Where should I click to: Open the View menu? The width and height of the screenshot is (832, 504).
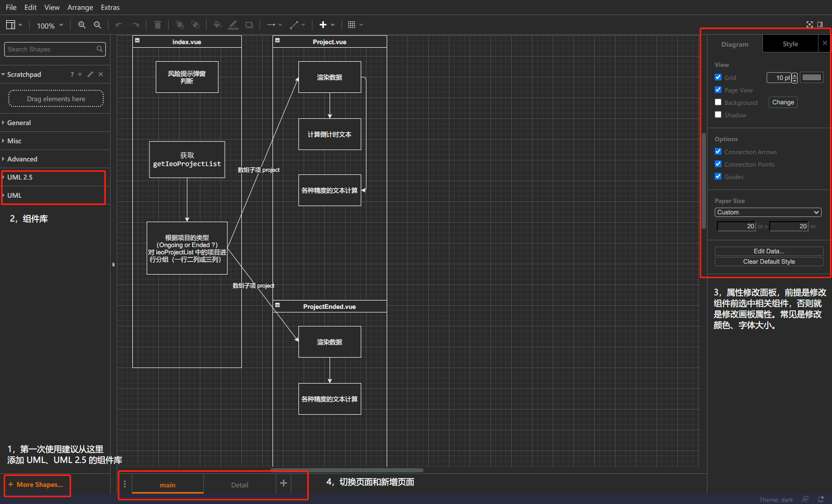pyautogui.click(x=52, y=7)
